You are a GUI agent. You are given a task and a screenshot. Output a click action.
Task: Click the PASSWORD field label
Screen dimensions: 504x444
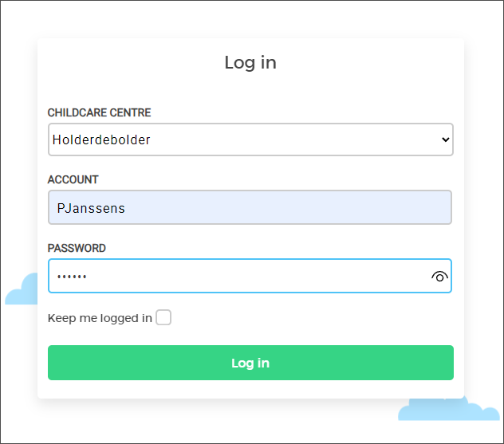tap(77, 248)
